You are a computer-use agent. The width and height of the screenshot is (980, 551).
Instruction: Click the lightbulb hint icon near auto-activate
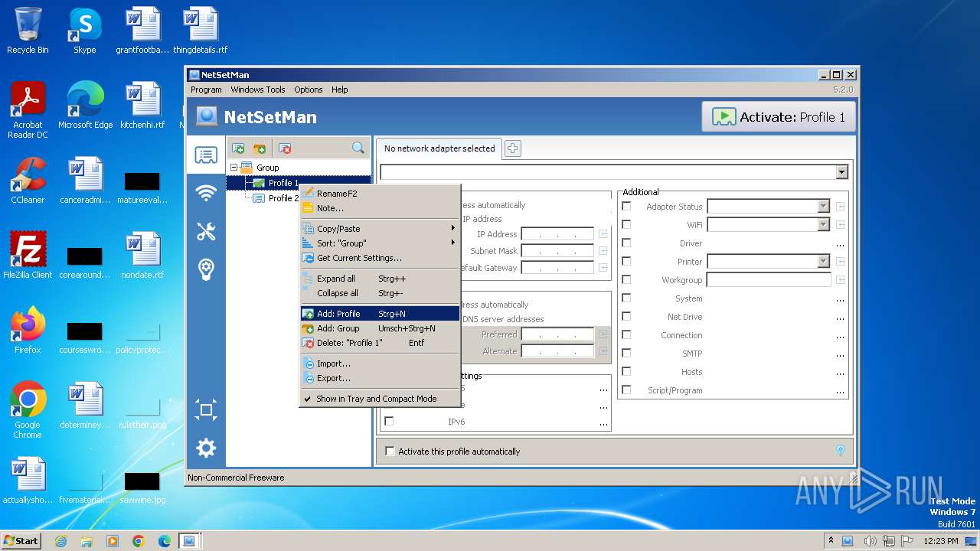pyautogui.click(x=840, y=451)
